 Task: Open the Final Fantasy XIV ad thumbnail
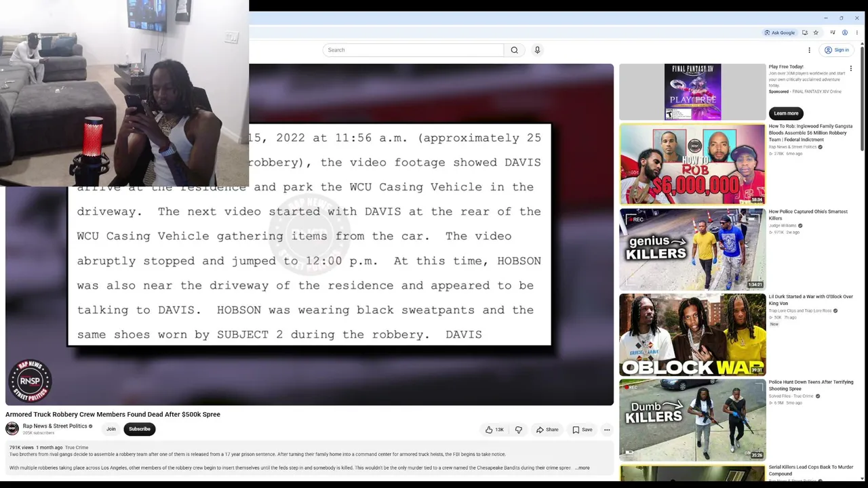(692, 91)
